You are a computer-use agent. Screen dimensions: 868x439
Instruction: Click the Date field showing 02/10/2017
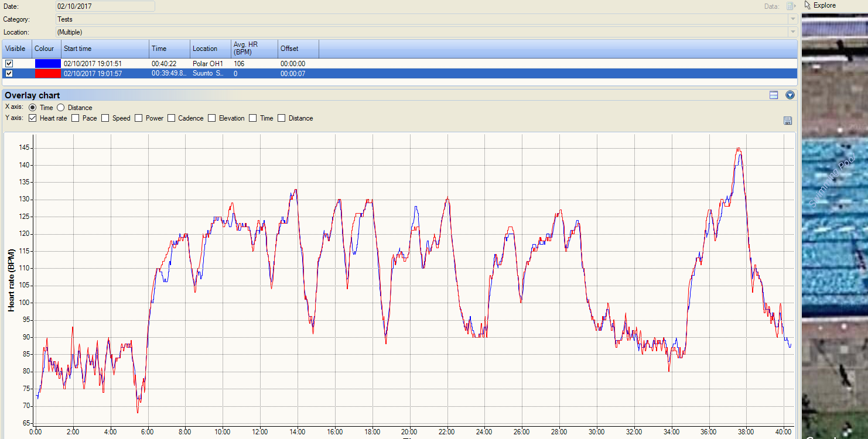click(x=105, y=6)
